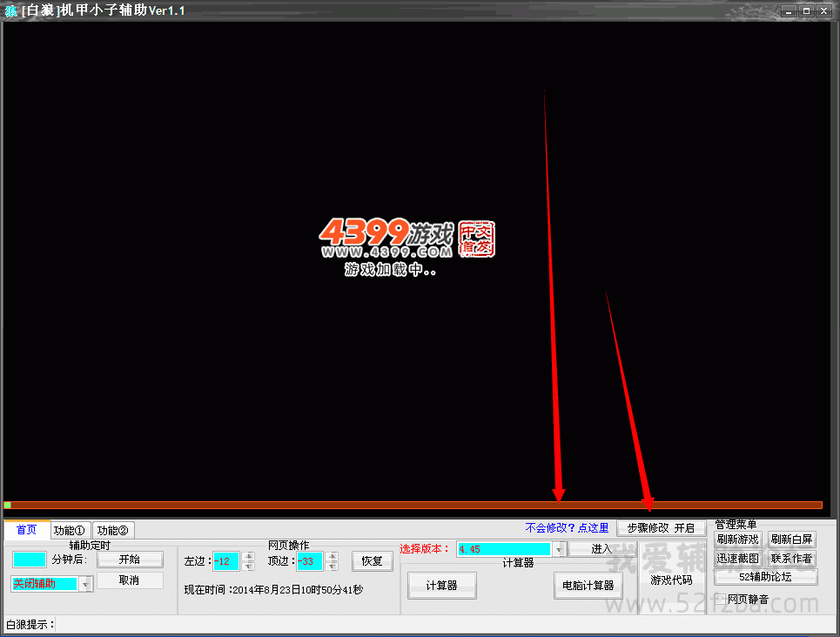The image size is (840, 637).
Task: Open the 52辅助论坛 button
Action: [765, 577]
